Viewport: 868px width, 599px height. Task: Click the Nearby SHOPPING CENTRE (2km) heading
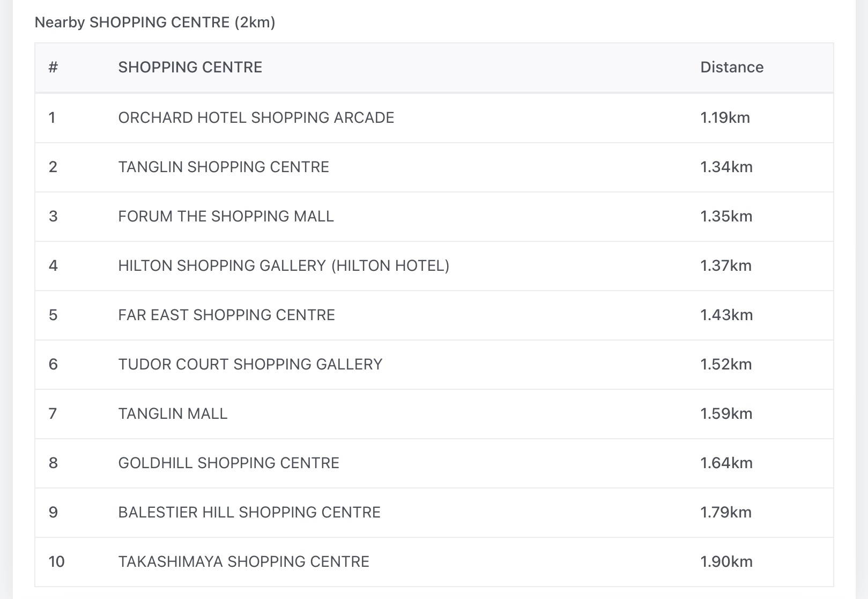pos(154,23)
